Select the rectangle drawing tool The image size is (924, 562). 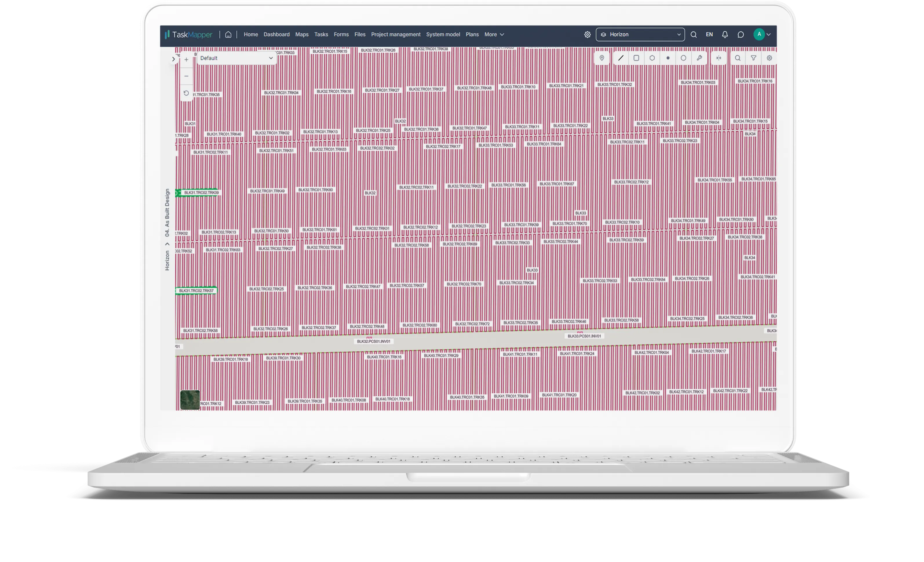(636, 58)
